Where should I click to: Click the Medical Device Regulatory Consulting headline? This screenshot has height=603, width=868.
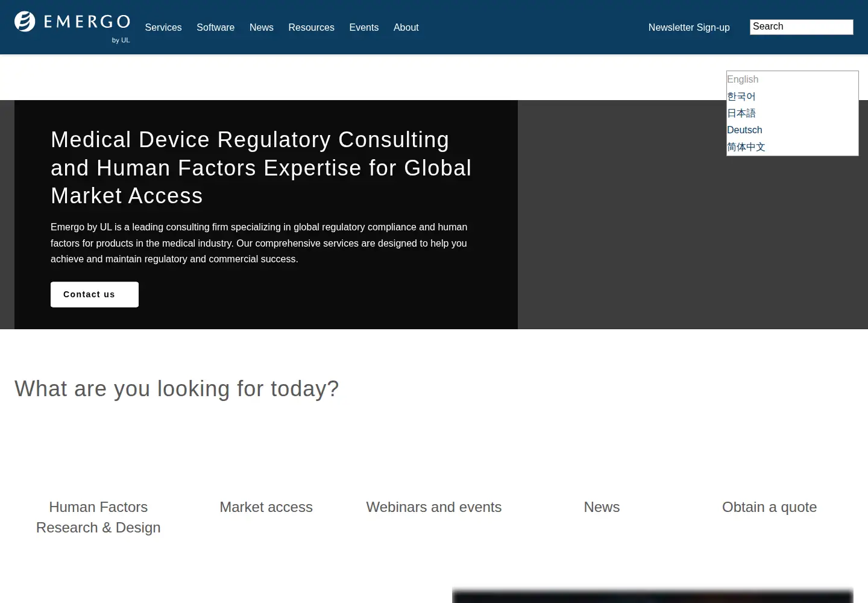(261, 168)
